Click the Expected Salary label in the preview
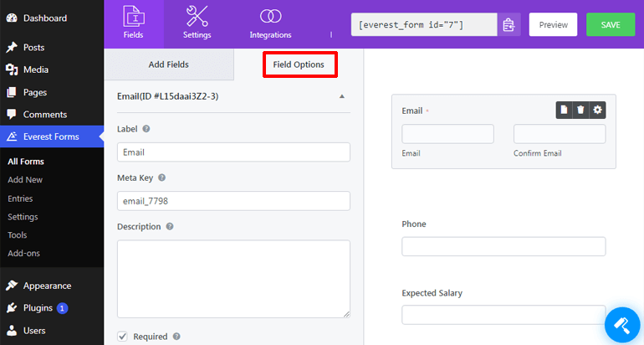Viewport: 644px width, 345px height. coord(432,293)
